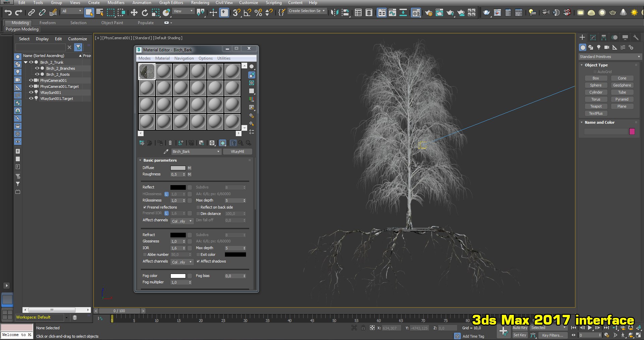This screenshot has height=340, width=644.
Task: Click the Sample Type sphere icon
Action: (x=252, y=67)
